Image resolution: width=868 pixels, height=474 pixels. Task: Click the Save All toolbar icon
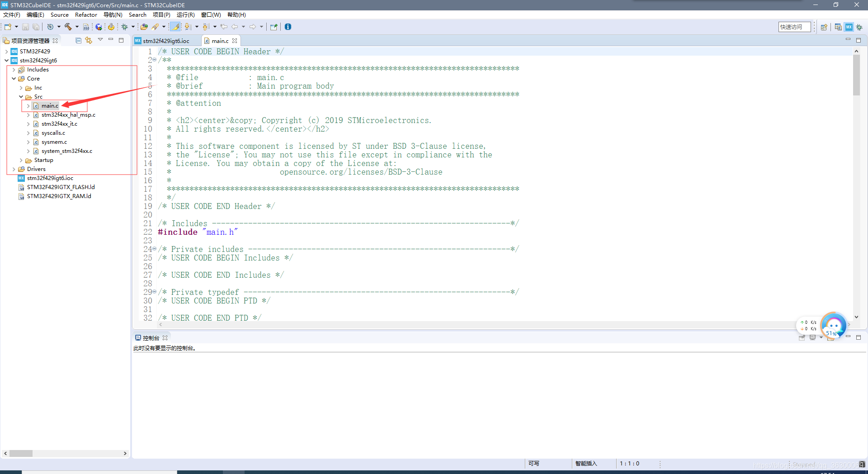[x=36, y=27]
